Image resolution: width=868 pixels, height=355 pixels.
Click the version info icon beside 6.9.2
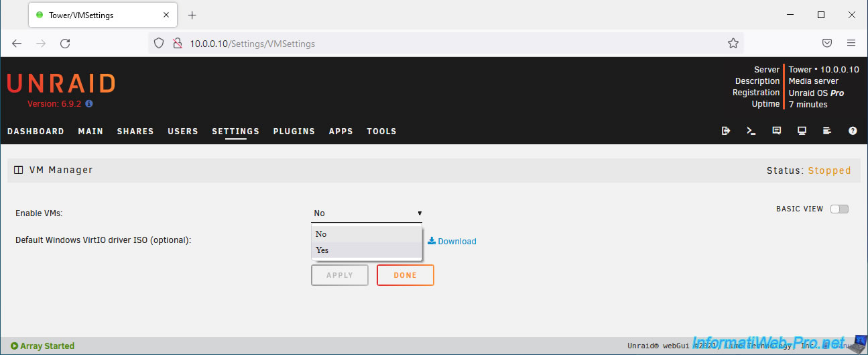coord(89,104)
